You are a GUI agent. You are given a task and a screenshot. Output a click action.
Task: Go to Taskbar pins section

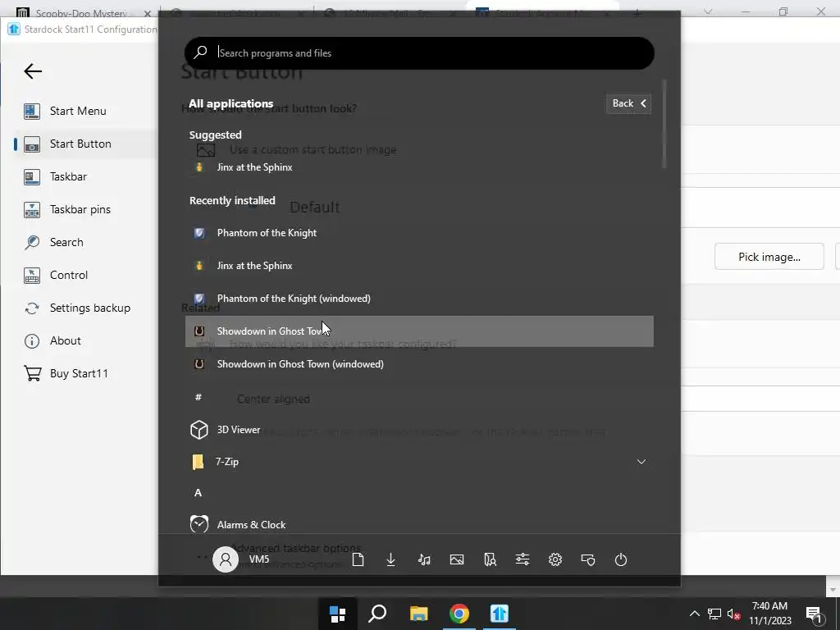coord(80,209)
